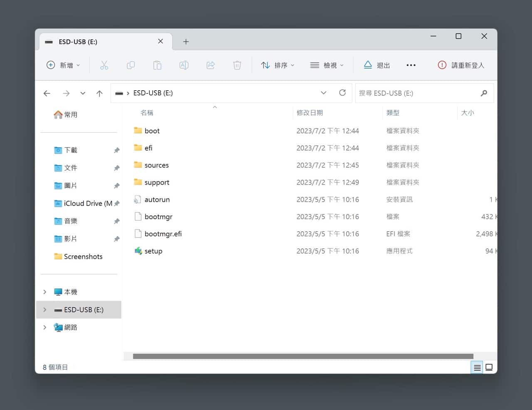
Task: Open 音樂 (Music) in sidebar
Action: pos(66,221)
